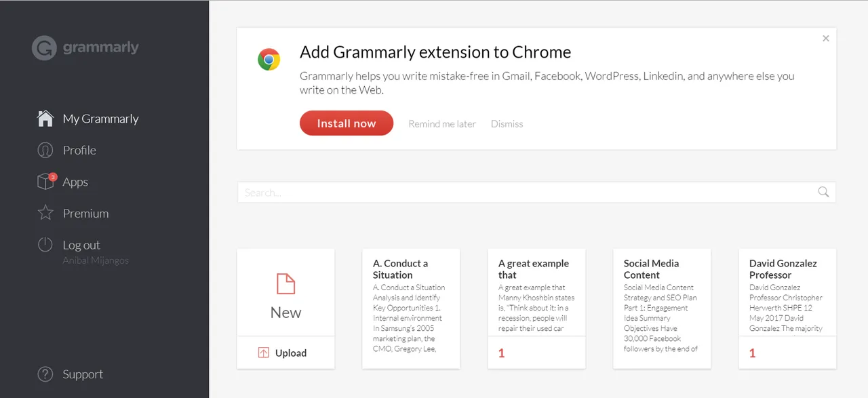Click the Upload arrow icon
Screen dimensions: 868x398
pos(264,353)
